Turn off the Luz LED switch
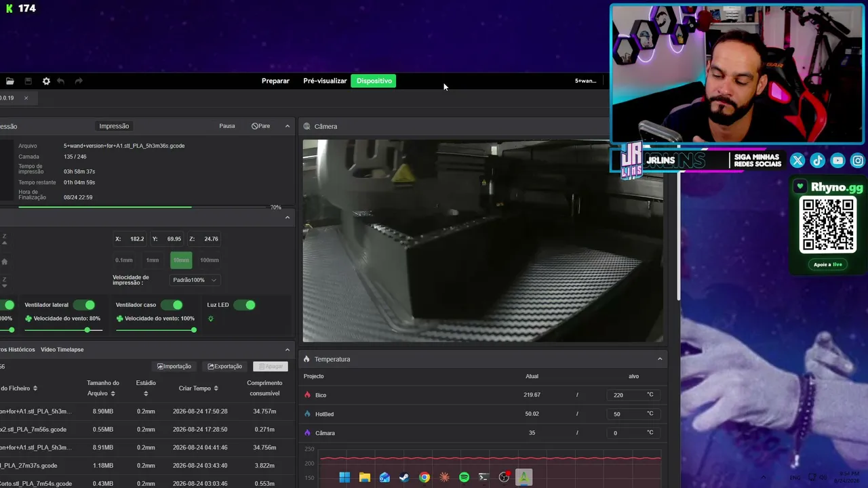This screenshot has width=868, height=488. click(245, 305)
